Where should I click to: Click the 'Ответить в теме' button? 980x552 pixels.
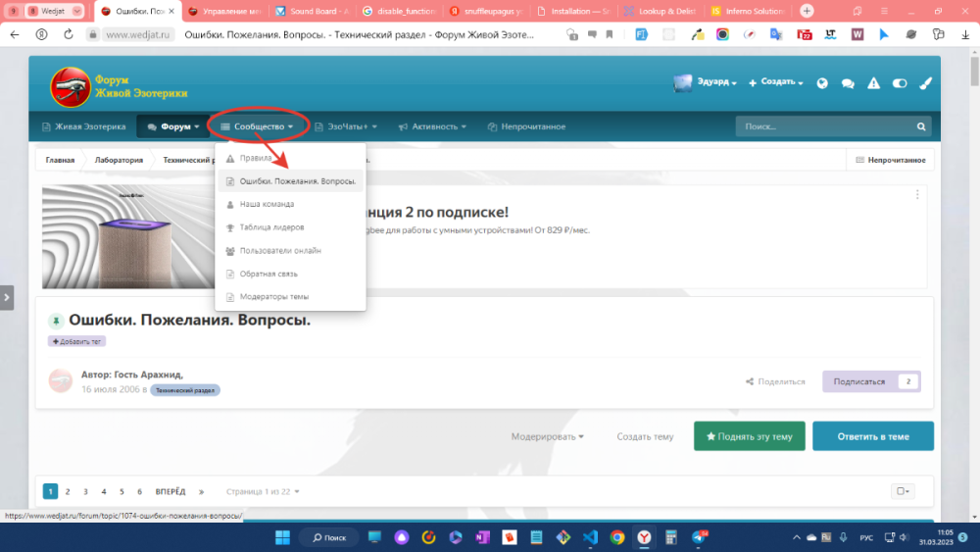tap(872, 436)
